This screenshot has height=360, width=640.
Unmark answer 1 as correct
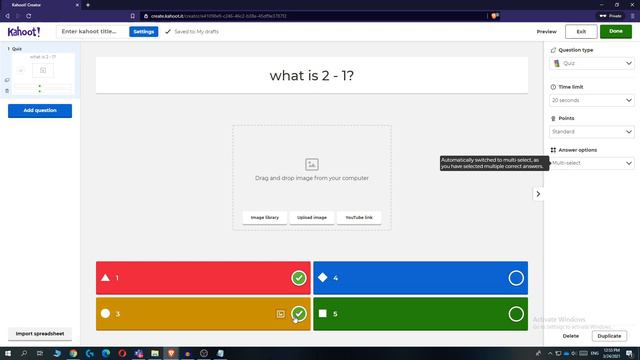[x=299, y=278]
